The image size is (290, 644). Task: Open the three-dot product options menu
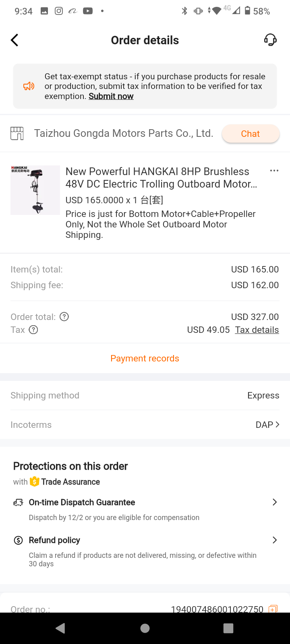tap(274, 171)
